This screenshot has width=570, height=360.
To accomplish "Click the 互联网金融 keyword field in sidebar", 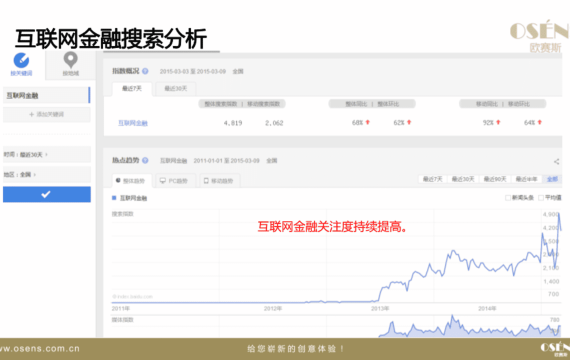I will [x=47, y=95].
